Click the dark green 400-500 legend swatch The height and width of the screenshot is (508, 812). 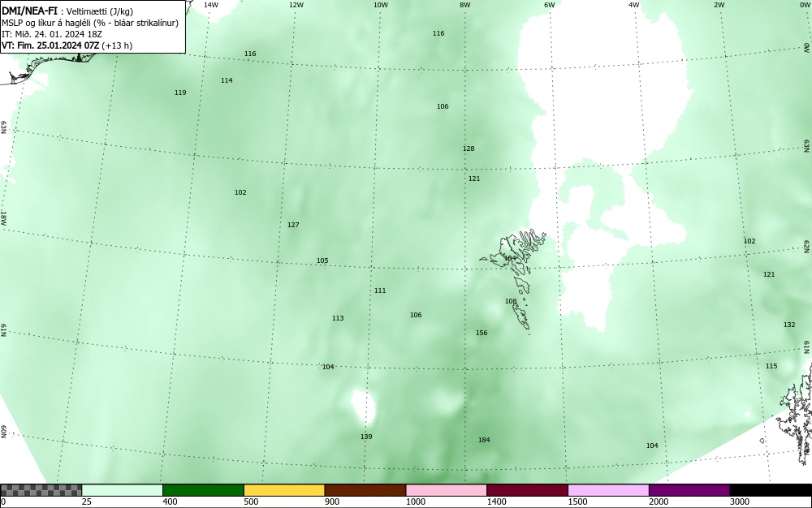[203, 490]
